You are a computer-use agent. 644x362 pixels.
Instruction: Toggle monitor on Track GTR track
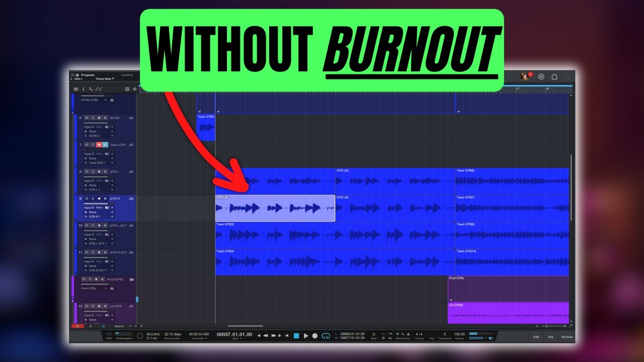(105, 145)
